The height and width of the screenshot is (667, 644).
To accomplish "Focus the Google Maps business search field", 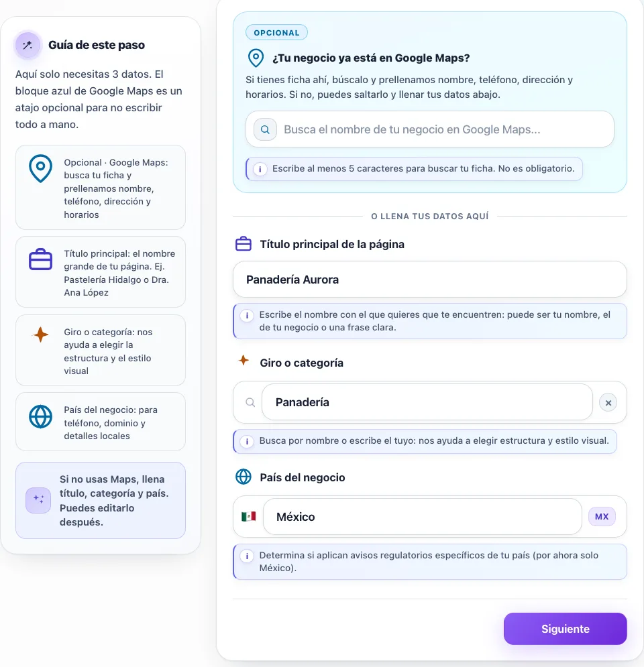I will (430, 129).
